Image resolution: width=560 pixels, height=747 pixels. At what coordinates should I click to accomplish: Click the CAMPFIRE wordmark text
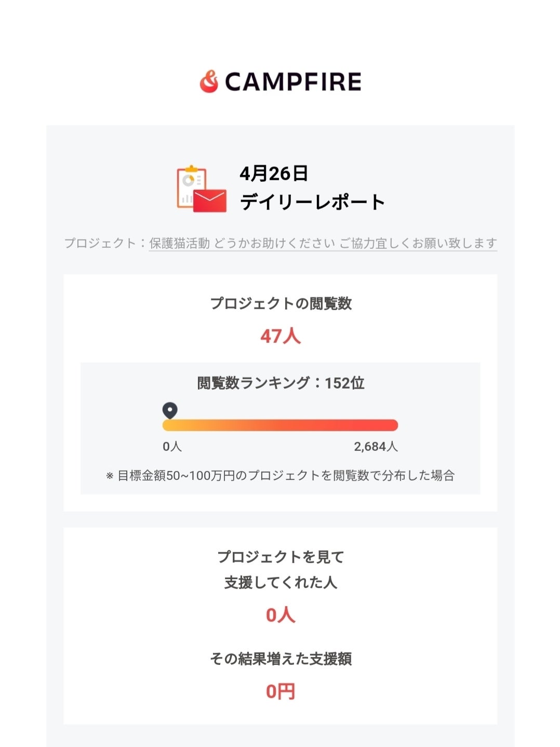coord(293,82)
